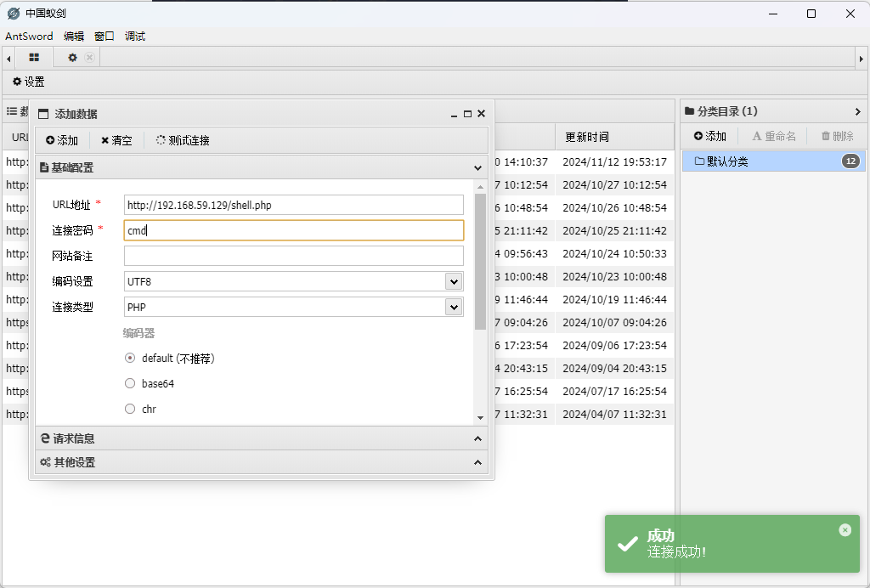870x588 pixels.
Task: Add a new category with 添加
Action: (x=710, y=136)
